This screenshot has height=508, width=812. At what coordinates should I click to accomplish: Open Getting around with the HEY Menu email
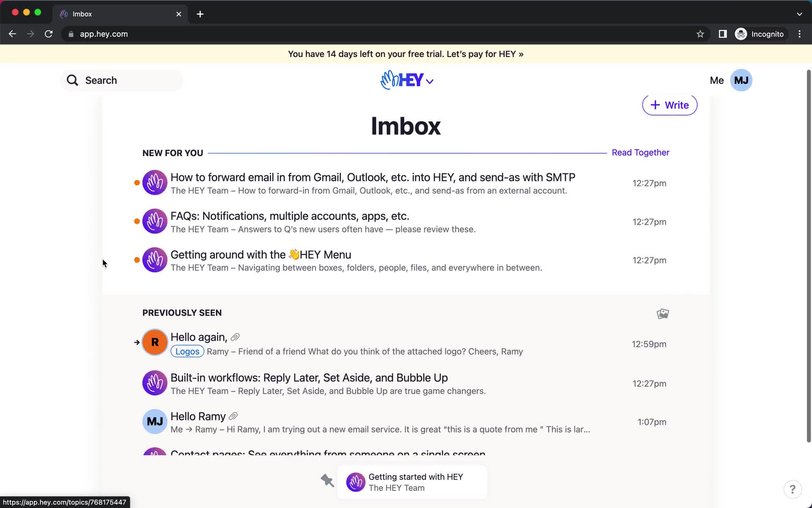406,260
